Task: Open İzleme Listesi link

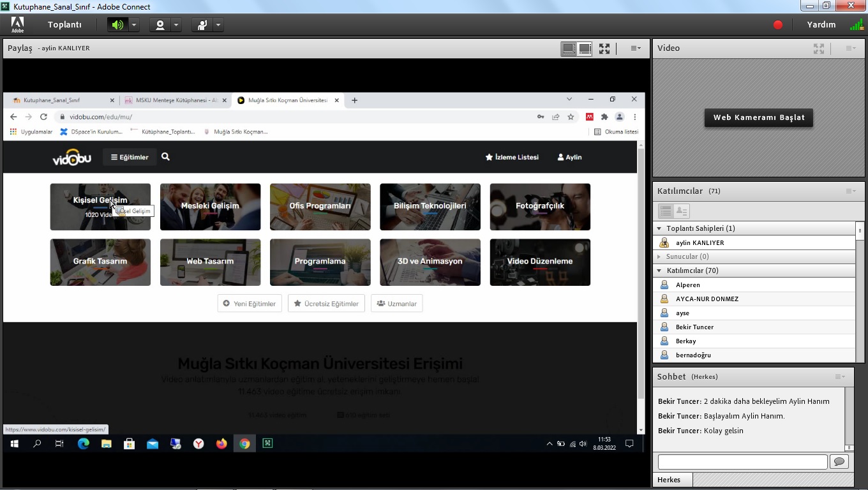Action: pyautogui.click(x=512, y=157)
